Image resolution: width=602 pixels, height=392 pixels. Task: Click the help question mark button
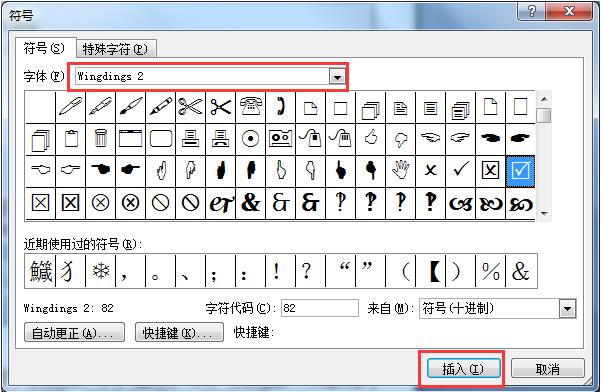tap(531, 11)
